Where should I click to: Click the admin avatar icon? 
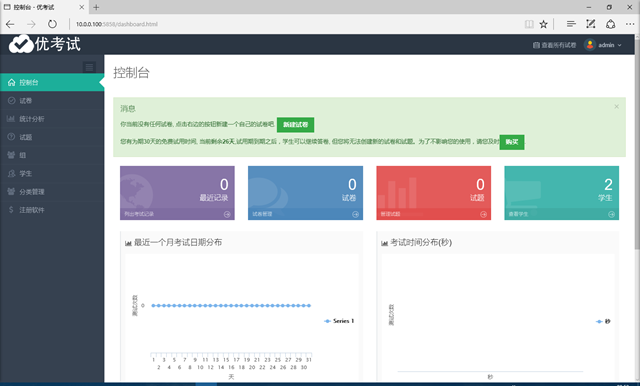[x=589, y=45]
